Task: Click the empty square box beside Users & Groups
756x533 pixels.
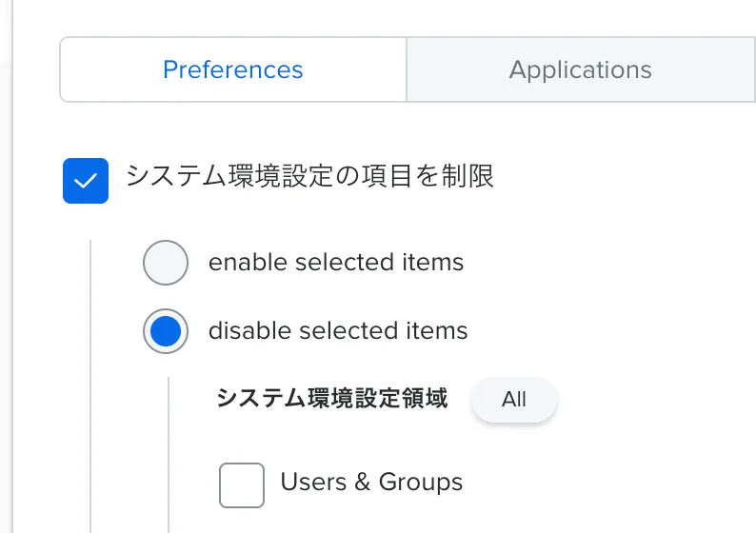Action: [x=242, y=484]
